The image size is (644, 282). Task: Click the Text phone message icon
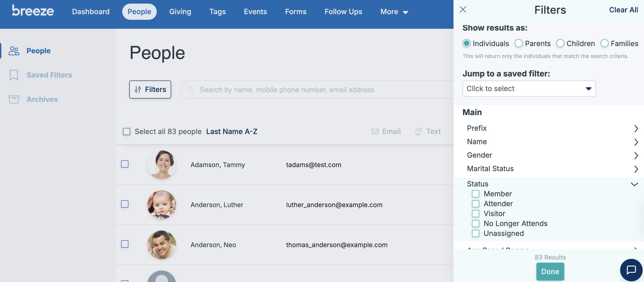(419, 131)
